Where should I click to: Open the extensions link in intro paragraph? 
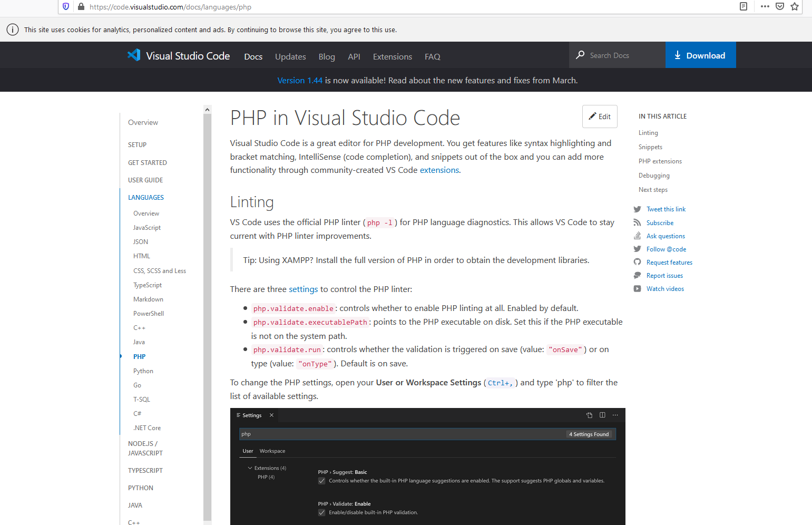[439, 170]
